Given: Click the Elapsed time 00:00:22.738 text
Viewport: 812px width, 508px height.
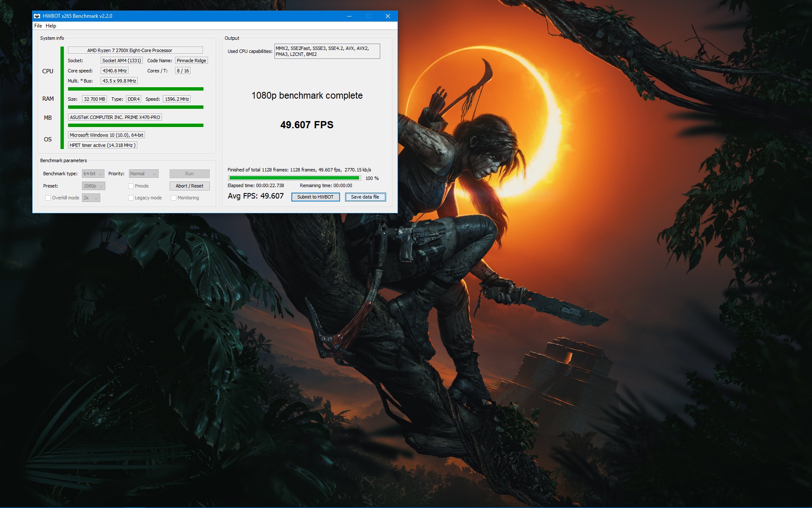Looking at the screenshot, I should (256, 185).
